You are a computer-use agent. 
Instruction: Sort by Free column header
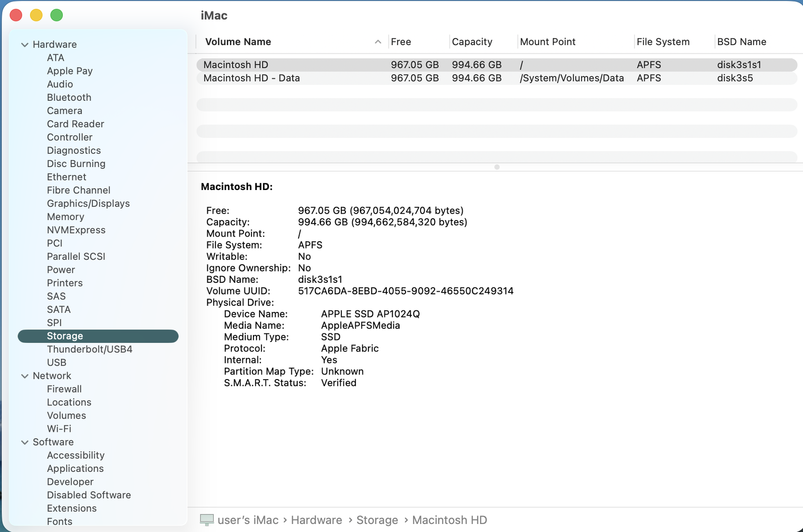[x=400, y=42]
